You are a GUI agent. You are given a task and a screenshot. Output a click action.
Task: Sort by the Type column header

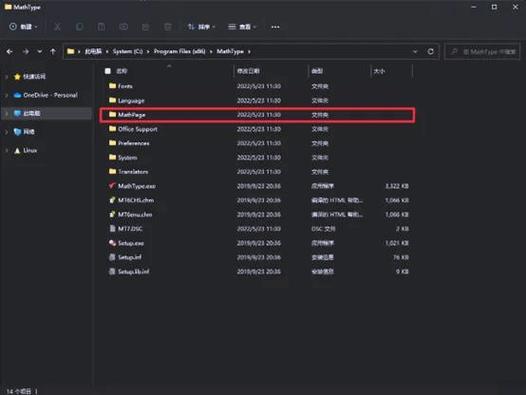tap(317, 71)
